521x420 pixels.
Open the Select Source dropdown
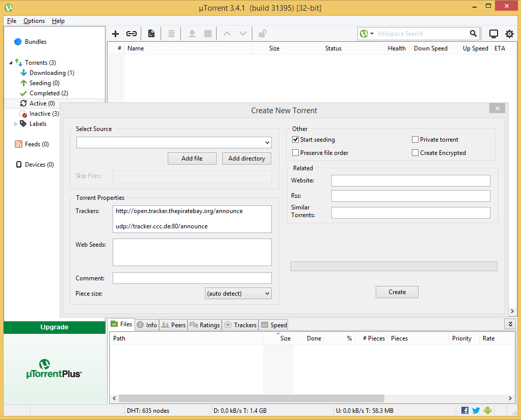point(267,143)
